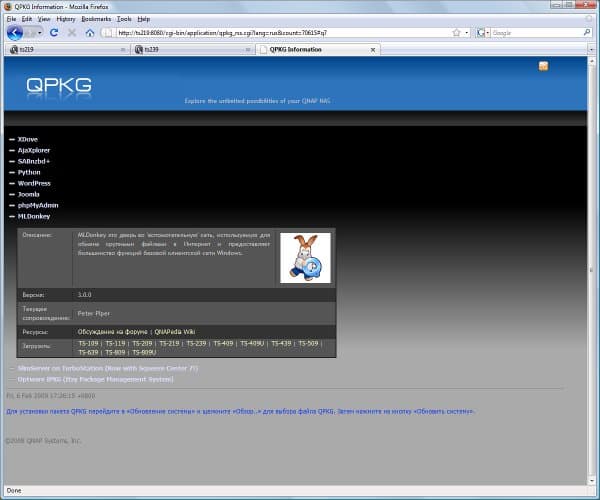Click the Stop loading X icon
The height and width of the screenshot is (500, 600).
click(72, 33)
